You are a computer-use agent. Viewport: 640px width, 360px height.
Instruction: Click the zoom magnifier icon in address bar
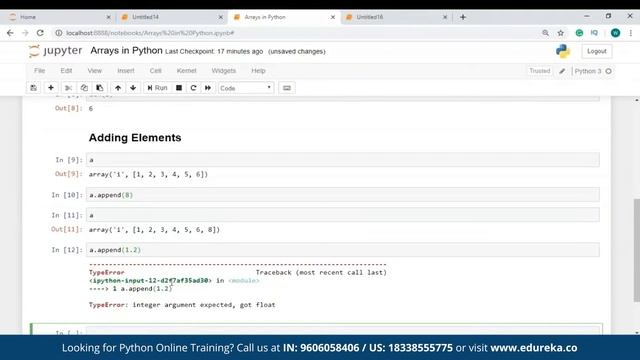click(545, 33)
